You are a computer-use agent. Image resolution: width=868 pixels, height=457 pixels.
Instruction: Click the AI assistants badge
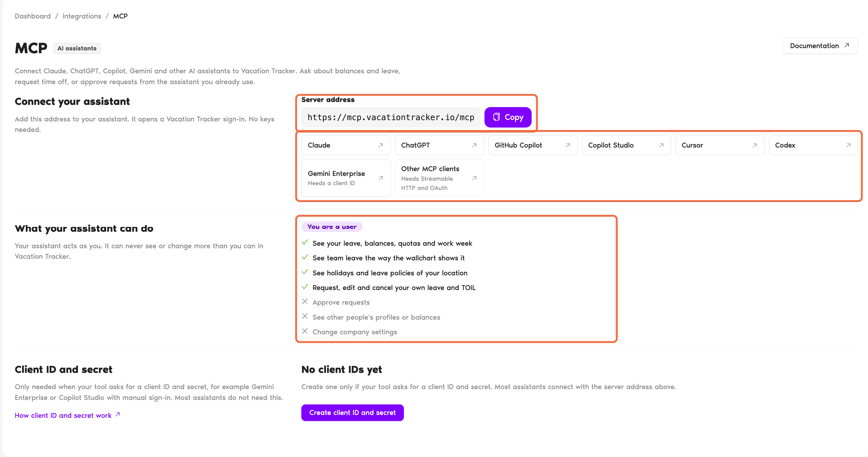pyautogui.click(x=77, y=48)
